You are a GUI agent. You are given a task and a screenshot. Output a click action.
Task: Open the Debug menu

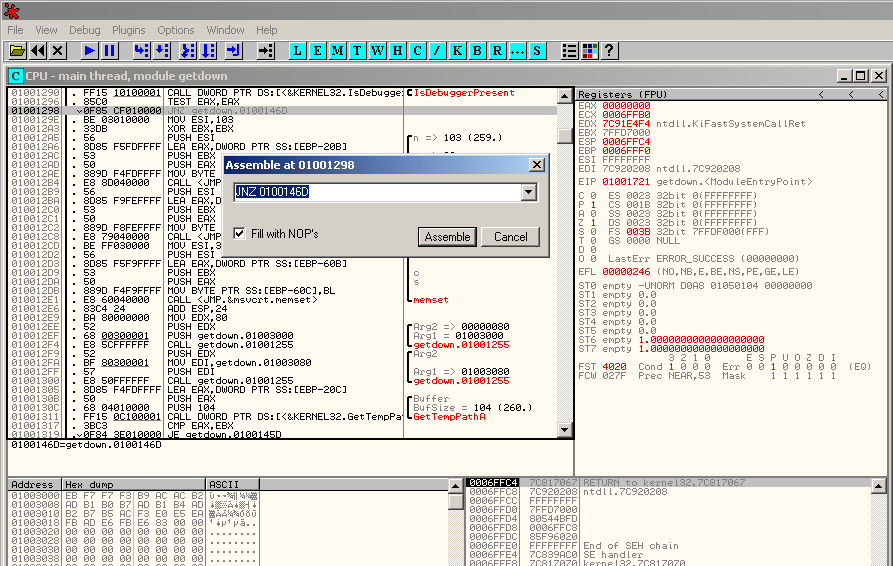(84, 30)
